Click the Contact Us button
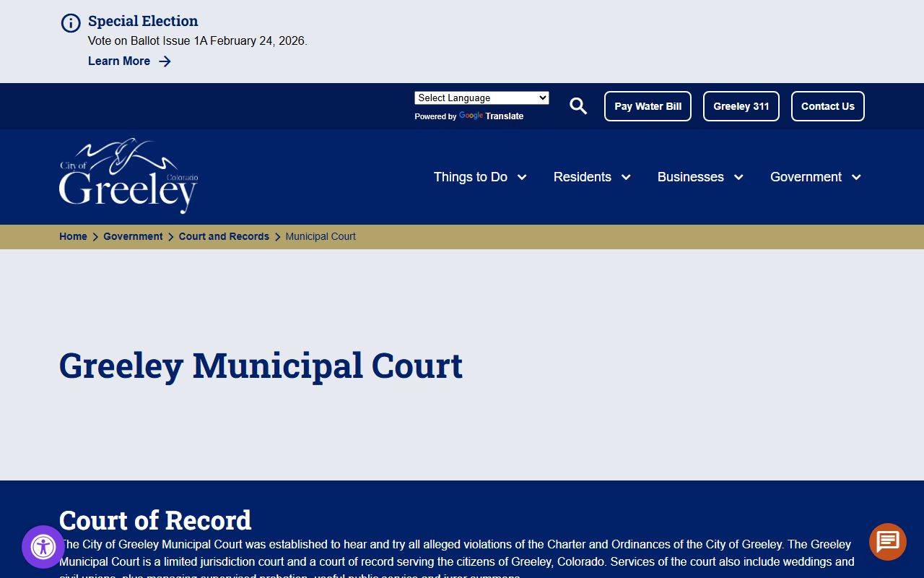The image size is (924, 578). coord(828,106)
